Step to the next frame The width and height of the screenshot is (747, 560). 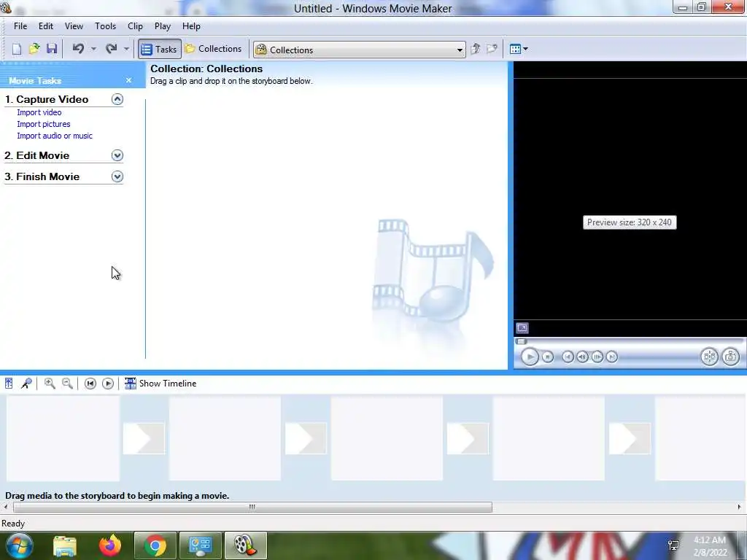(x=597, y=357)
